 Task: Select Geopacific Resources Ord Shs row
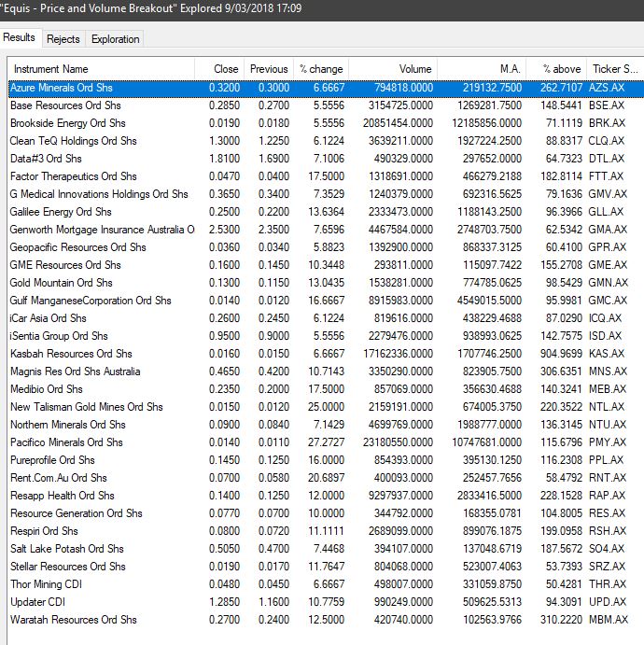coord(326,246)
